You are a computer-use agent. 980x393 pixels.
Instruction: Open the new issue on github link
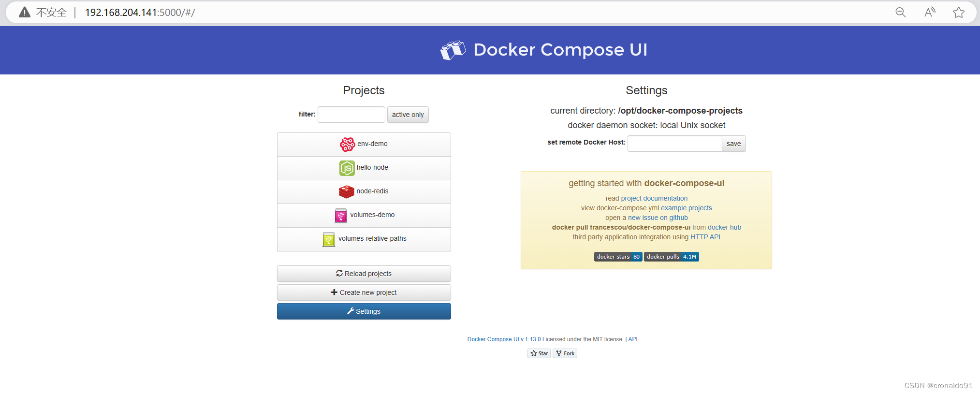pyautogui.click(x=658, y=218)
